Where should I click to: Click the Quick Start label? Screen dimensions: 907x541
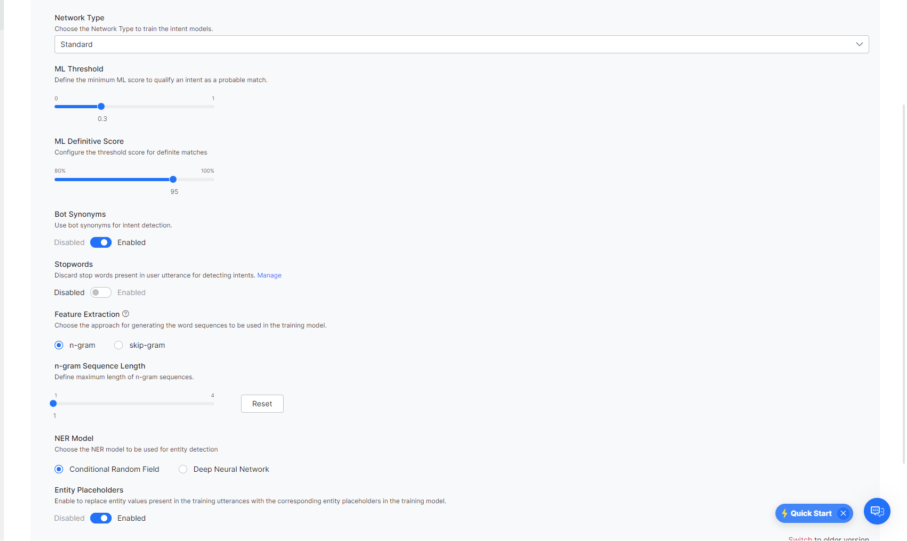click(810, 513)
